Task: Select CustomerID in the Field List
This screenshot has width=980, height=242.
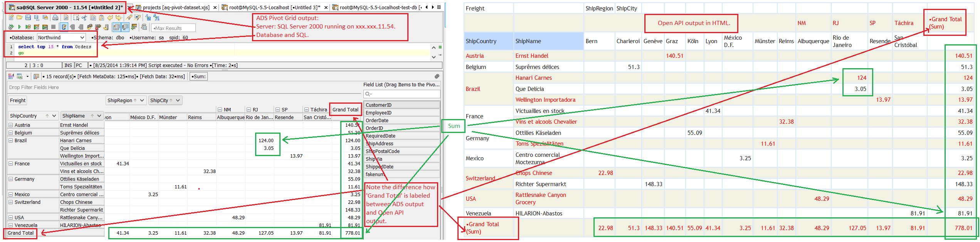Action: point(402,105)
